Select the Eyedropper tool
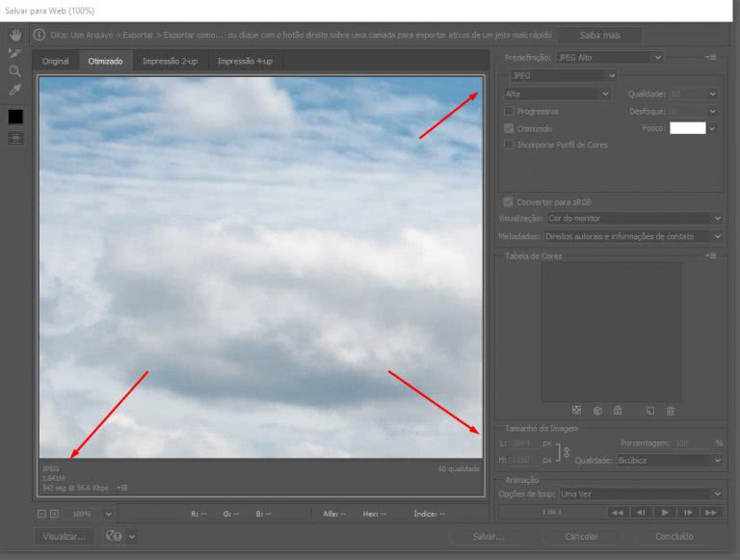 (15, 90)
